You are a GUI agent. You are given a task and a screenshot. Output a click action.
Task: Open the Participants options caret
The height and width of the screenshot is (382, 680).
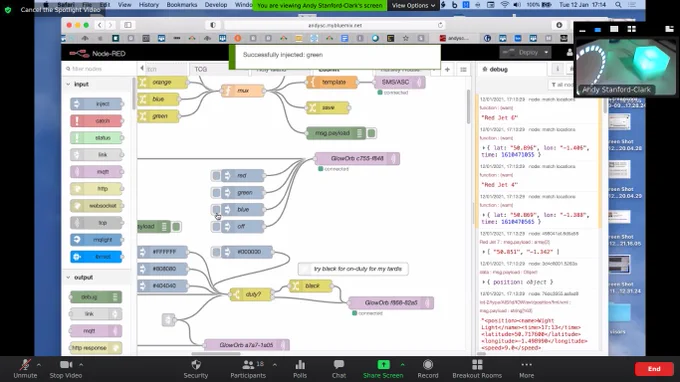(x=275, y=365)
